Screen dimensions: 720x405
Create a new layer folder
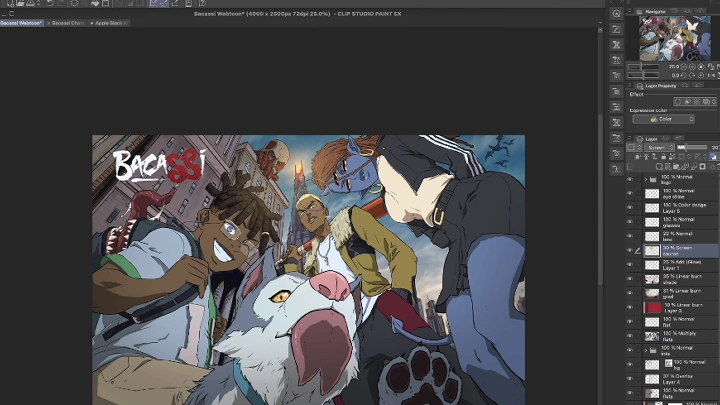point(677,167)
